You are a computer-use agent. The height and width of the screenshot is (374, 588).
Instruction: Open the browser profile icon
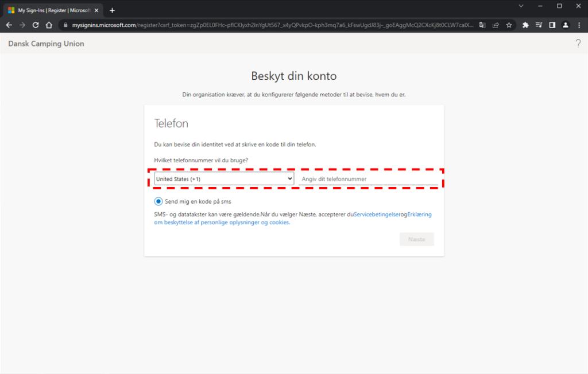[566, 25]
